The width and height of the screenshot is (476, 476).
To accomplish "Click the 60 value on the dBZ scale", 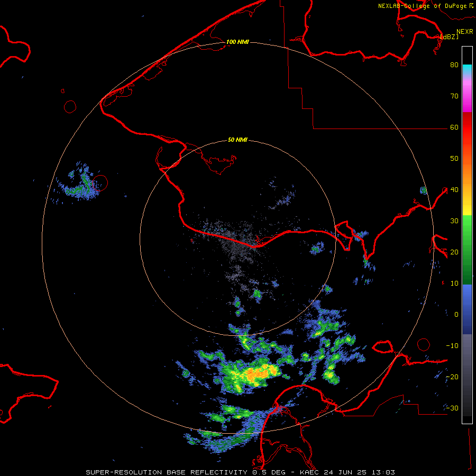I will pyautogui.click(x=454, y=127).
